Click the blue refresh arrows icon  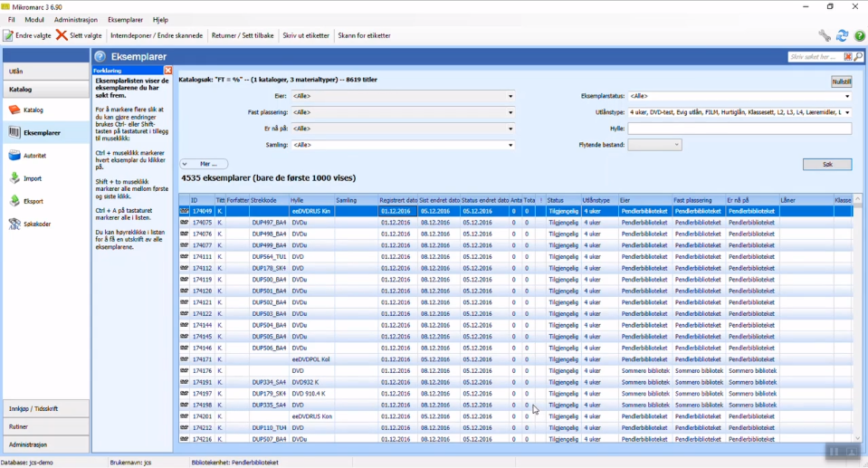[842, 35]
